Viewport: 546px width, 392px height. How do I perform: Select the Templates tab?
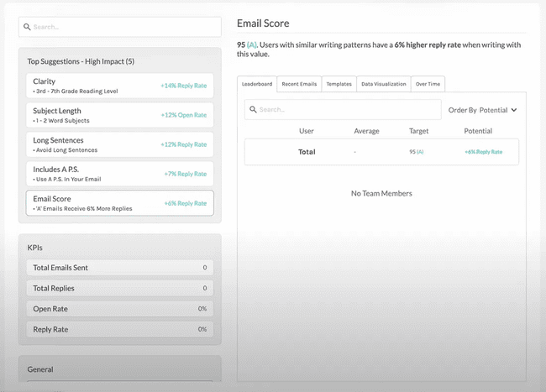(339, 84)
